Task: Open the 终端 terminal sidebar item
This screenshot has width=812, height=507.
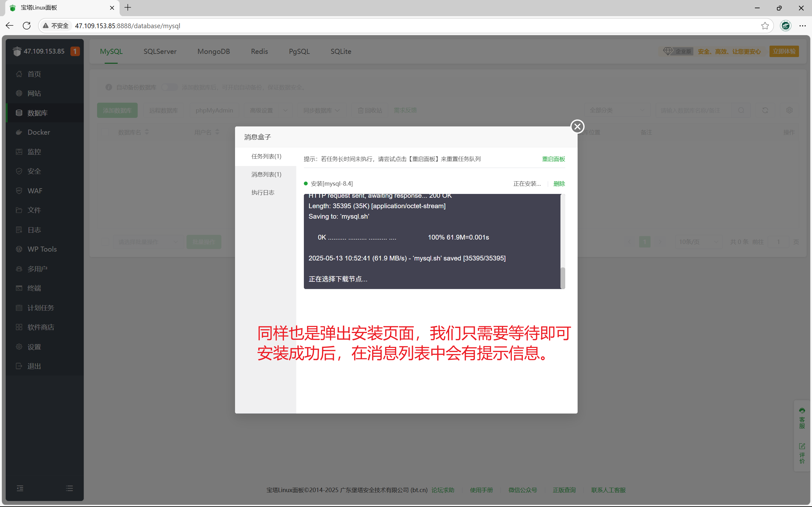Action: (34, 288)
